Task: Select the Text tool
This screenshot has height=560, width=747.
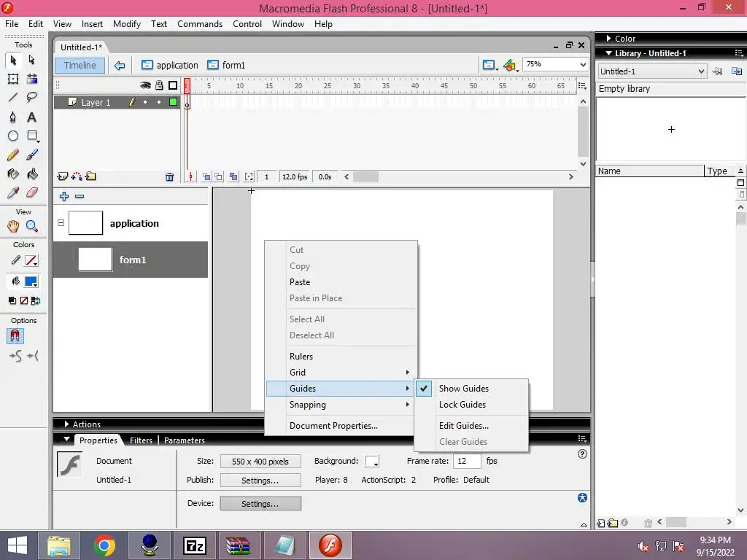Action: coord(32,117)
